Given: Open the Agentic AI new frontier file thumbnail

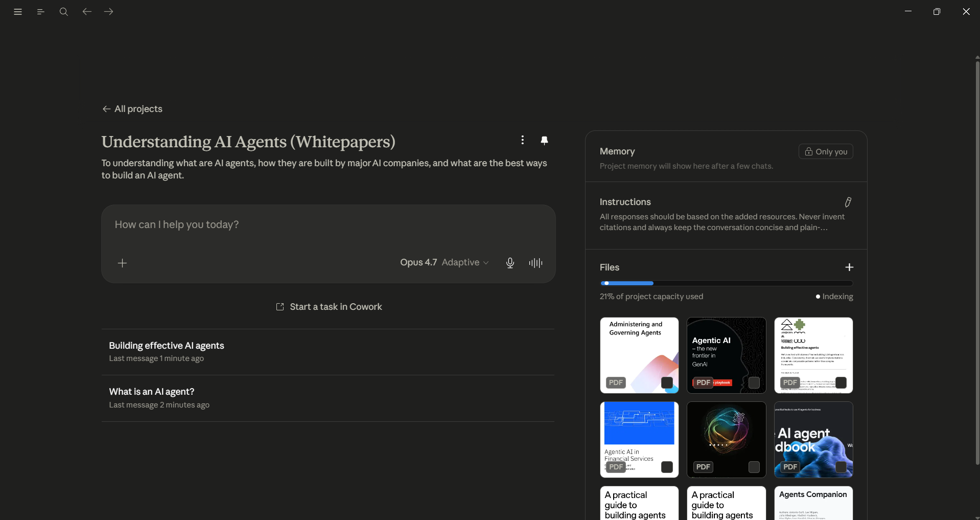Looking at the screenshot, I should tap(726, 355).
